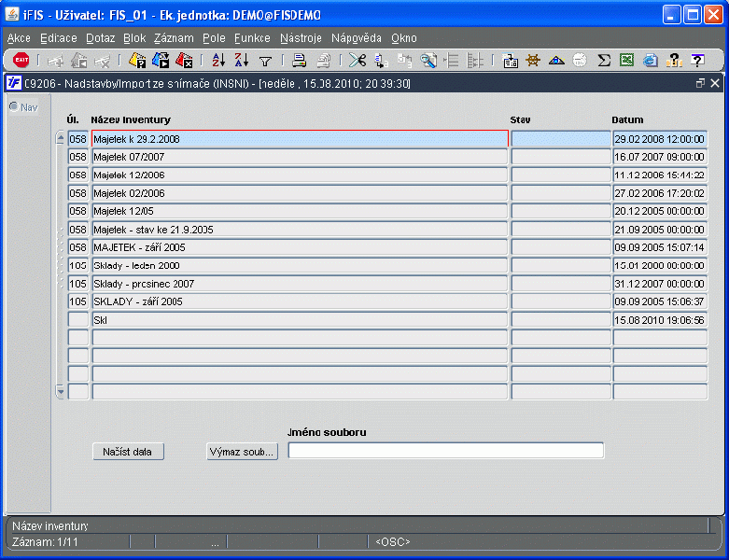Click the red EXIT stop-sign icon

(x=21, y=60)
